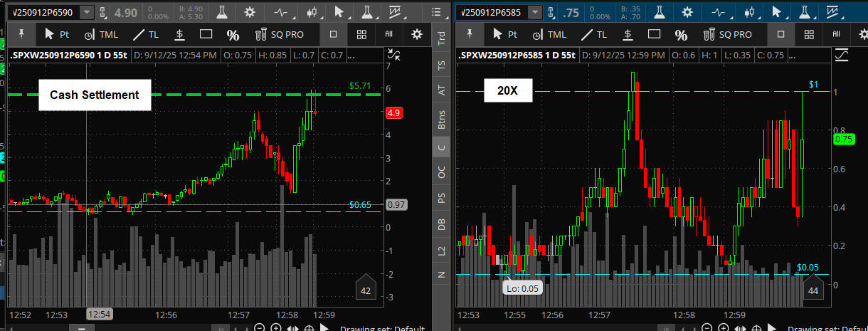Open the TS sidebar tab
The width and height of the screenshot is (868, 331).
442,64
